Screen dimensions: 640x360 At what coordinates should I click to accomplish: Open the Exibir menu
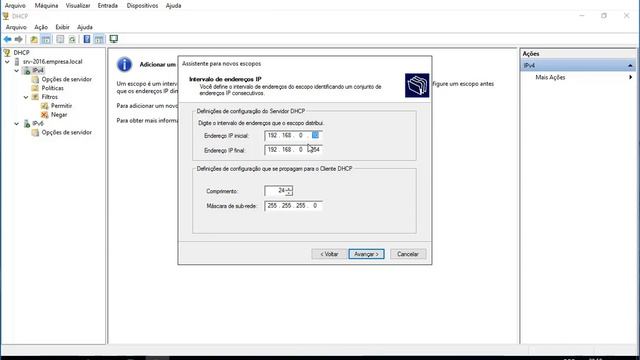[62, 27]
